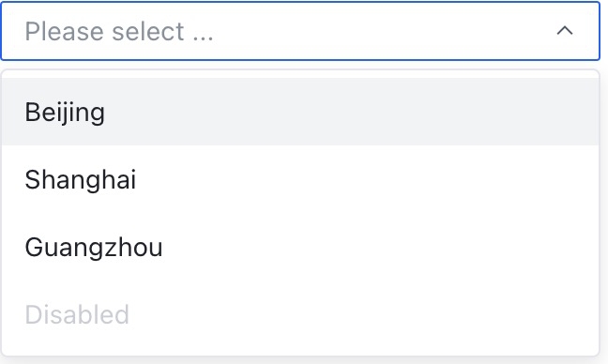Click the greyed-out Disabled option

click(300, 314)
